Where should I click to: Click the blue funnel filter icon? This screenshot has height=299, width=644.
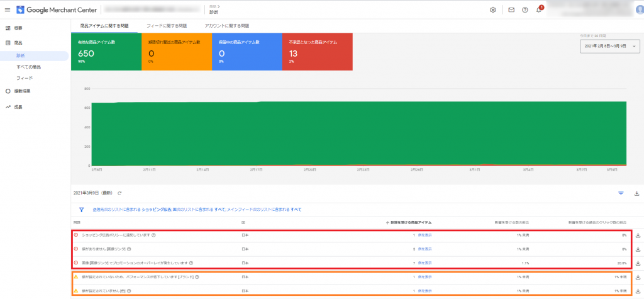coord(81,210)
